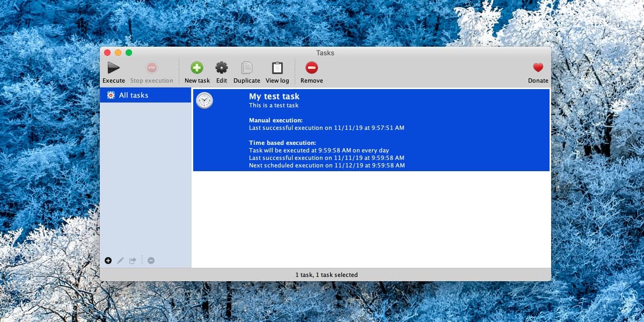The height and width of the screenshot is (322, 644).
Task: Open the View log clipboard icon
Action: click(277, 68)
